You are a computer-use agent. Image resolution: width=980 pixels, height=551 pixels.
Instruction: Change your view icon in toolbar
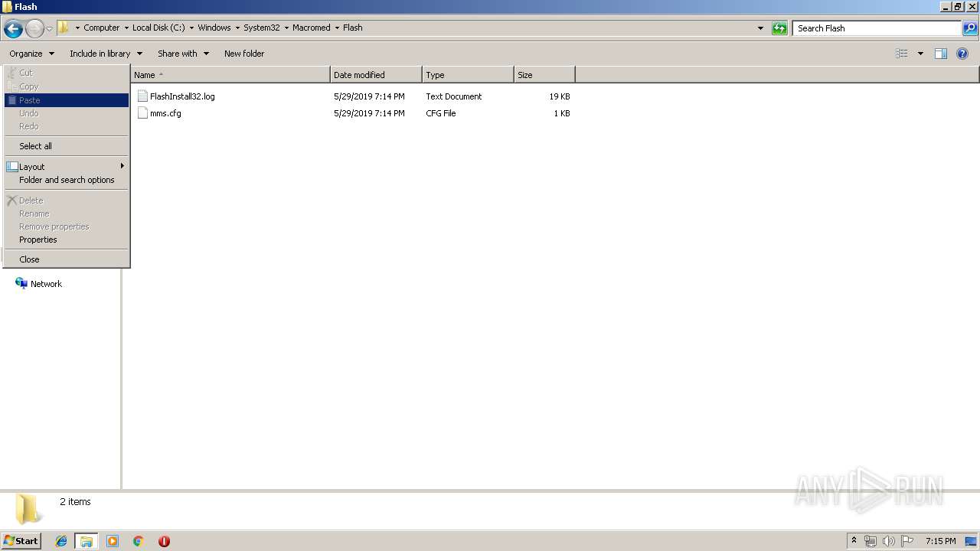902,54
